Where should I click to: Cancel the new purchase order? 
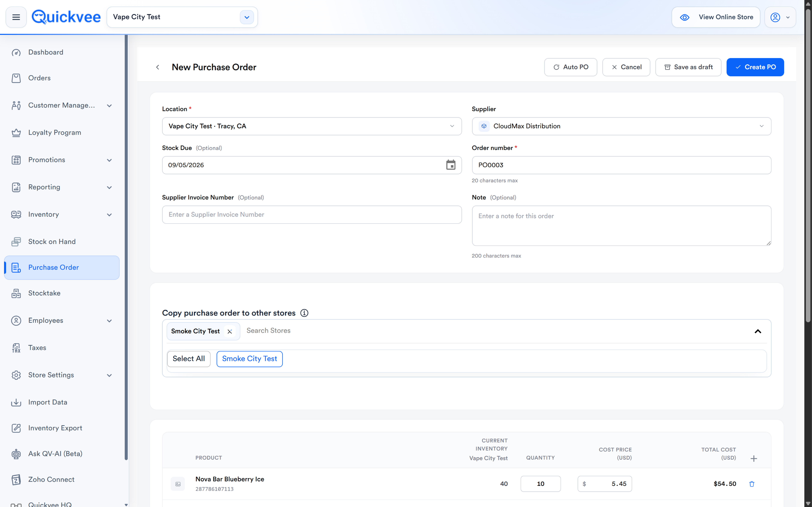[x=626, y=67]
